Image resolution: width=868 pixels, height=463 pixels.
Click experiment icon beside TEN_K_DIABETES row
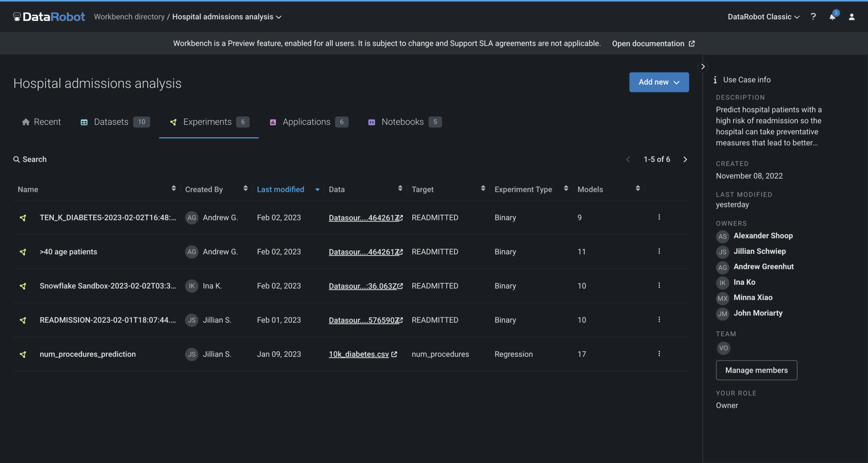tap(23, 218)
